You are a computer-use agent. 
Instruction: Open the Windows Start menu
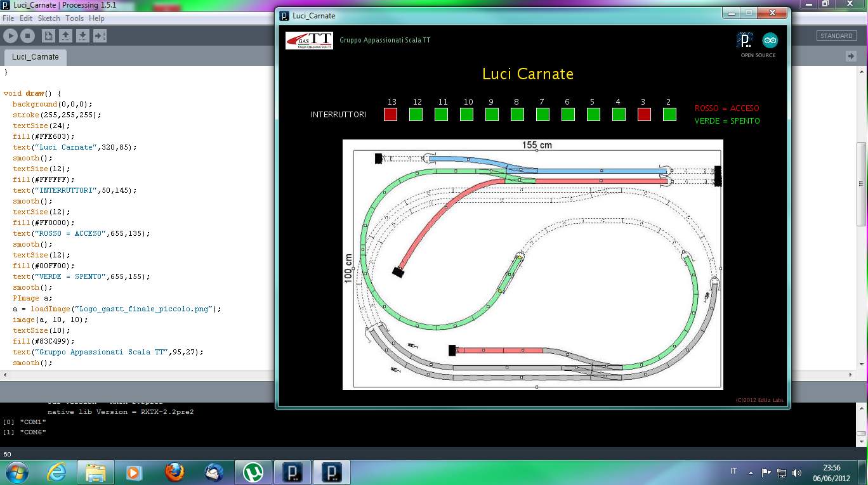pyautogui.click(x=16, y=472)
